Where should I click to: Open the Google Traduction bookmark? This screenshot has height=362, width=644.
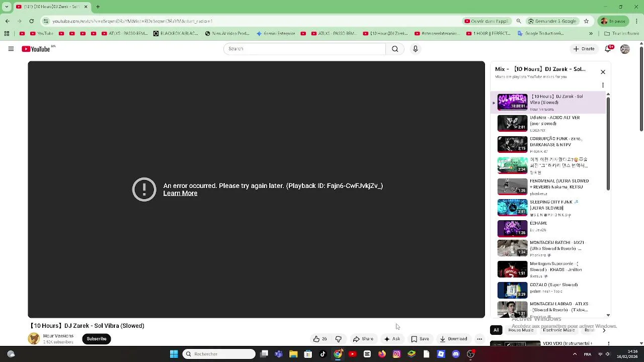click(541, 34)
